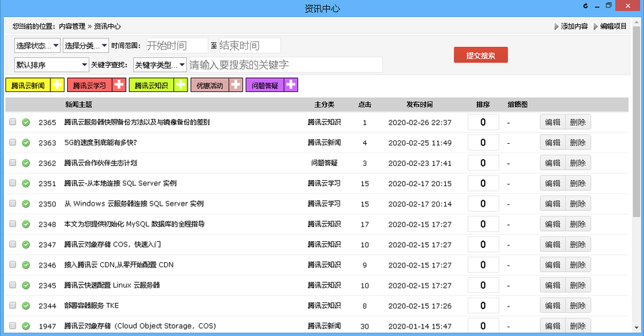Tick checkbox for row 2350
Screen dimensions: 644x336
click(13, 204)
